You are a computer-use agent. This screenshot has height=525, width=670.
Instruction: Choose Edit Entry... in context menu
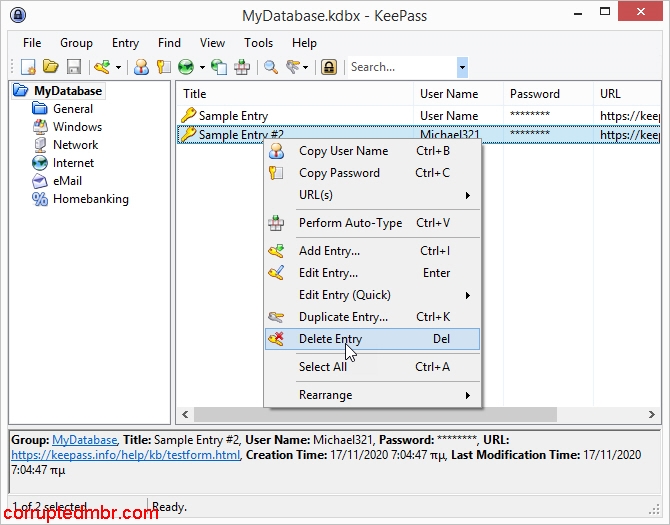pos(372,273)
